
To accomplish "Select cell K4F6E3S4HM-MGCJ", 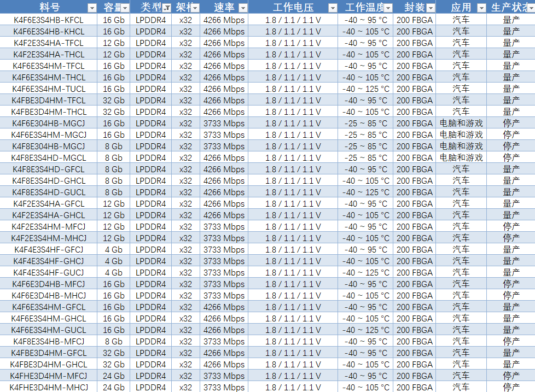I will point(49,135).
